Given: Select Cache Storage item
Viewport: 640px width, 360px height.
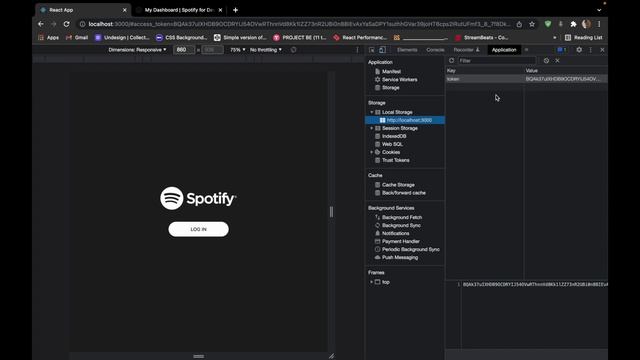Looking at the screenshot, I should [398, 185].
